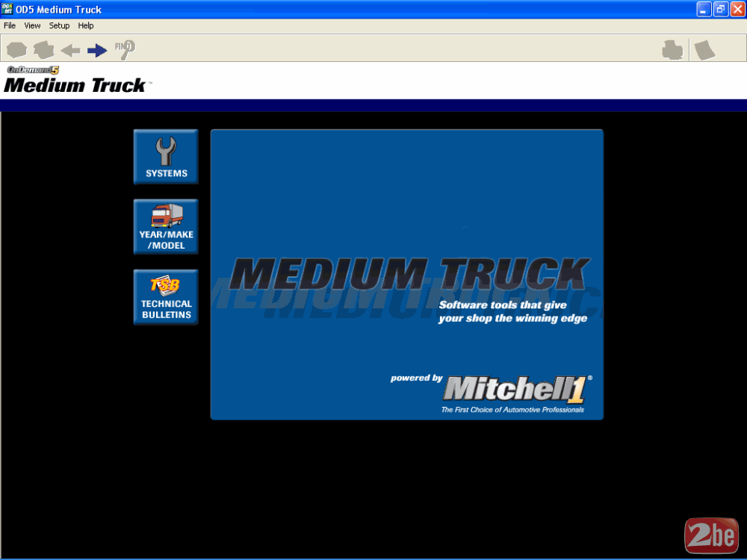The width and height of the screenshot is (747, 560).
Task: Open the File menu
Action: click(10, 25)
